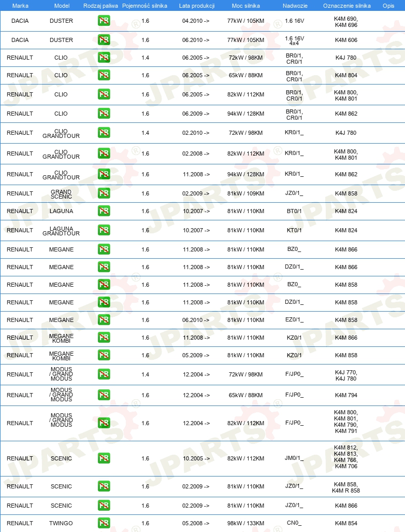Viewport: 405px width, 532px height.
Task: Select the TWINGO model cell
Action: tap(61, 523)
